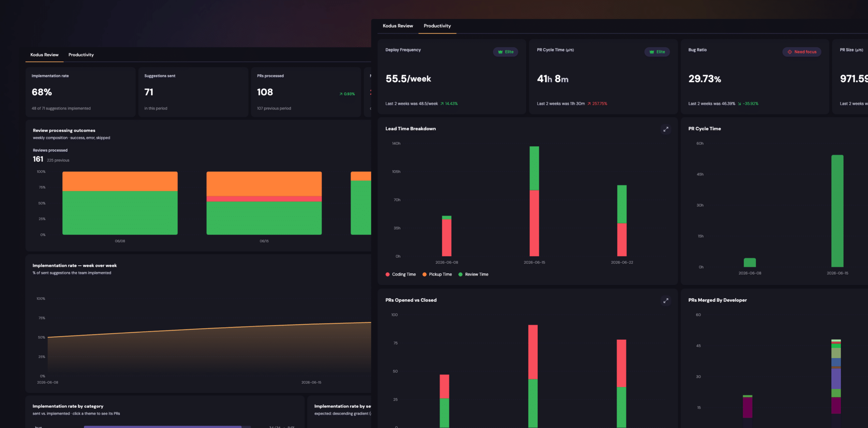Click the Need focus badge on Bug Ratio
This screenshot has height=428, width=868.
coord(802,52)
